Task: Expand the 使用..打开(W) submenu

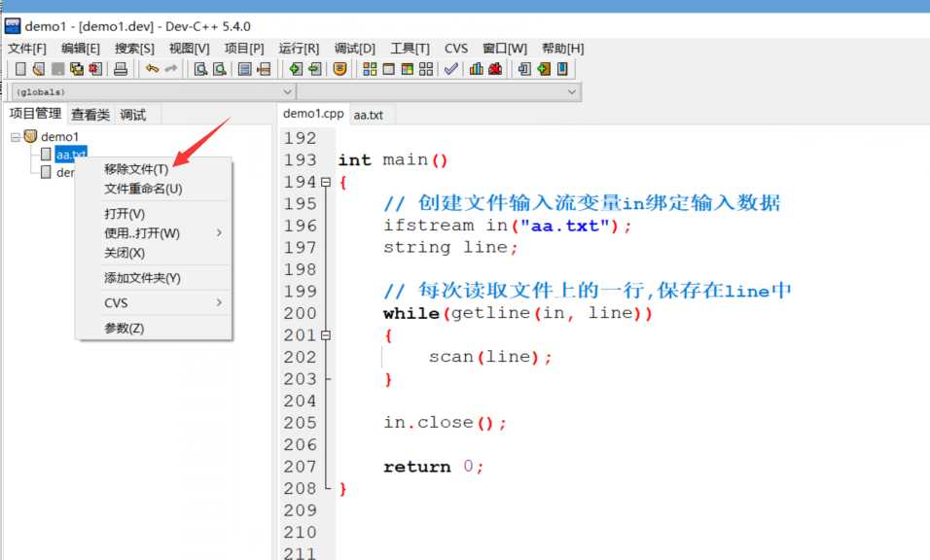Action: 154,233
